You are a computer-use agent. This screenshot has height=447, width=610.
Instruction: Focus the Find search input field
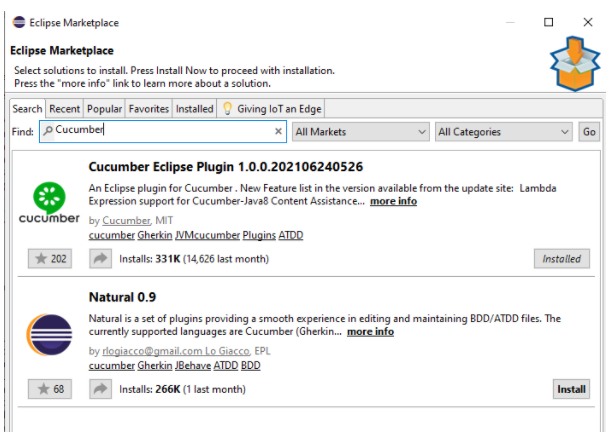(x=163, y=131)
